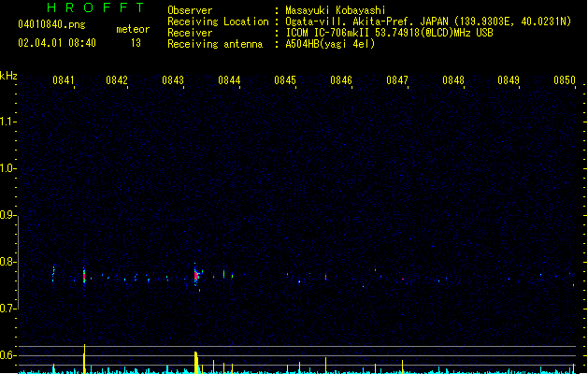The height and width of the screenshot is (374, 588).
Task: Click the 0.6 kHz axis label
Action: click(x=7, y=355)
